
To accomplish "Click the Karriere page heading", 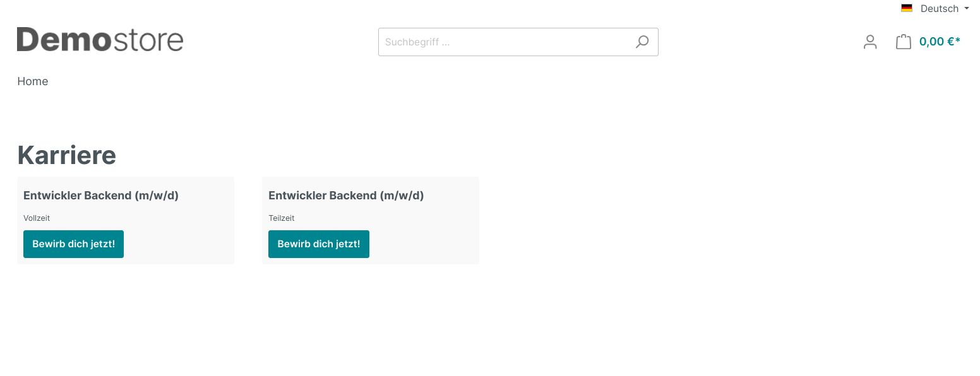I will (67, 155).
